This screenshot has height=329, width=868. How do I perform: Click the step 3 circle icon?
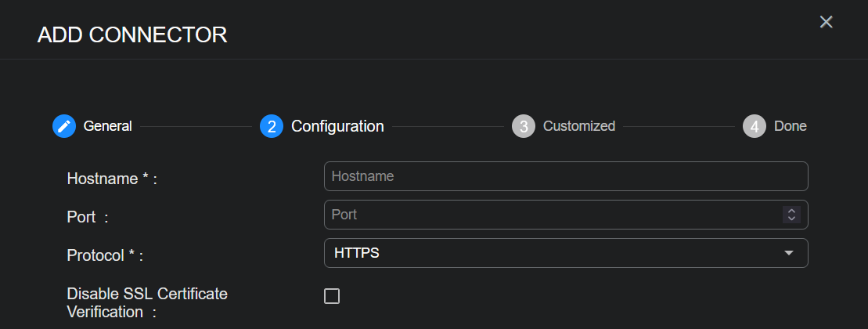[x=524, y=126]
